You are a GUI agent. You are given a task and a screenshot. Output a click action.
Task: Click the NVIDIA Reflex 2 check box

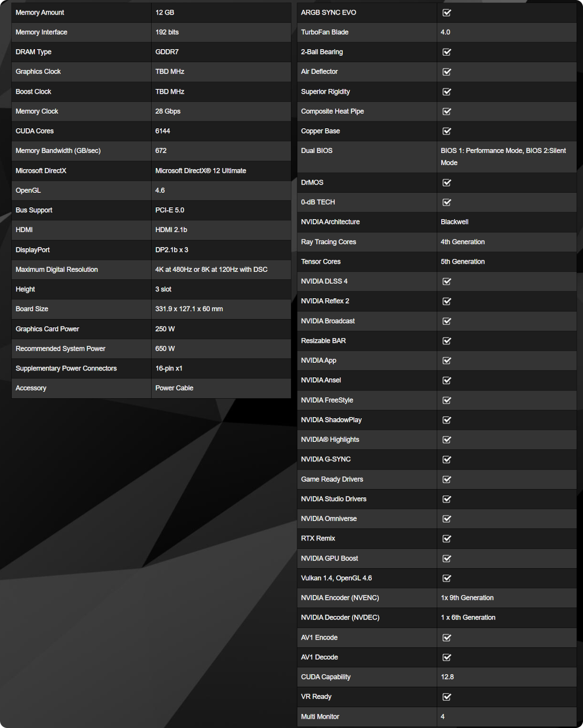(446, 302)
